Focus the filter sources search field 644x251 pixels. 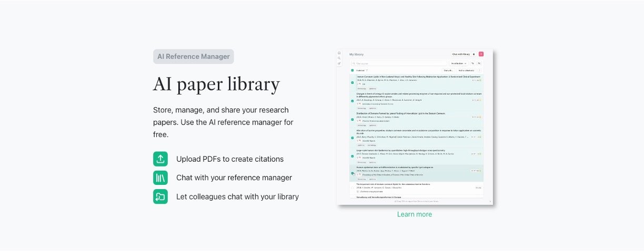[x=400, y=63]
